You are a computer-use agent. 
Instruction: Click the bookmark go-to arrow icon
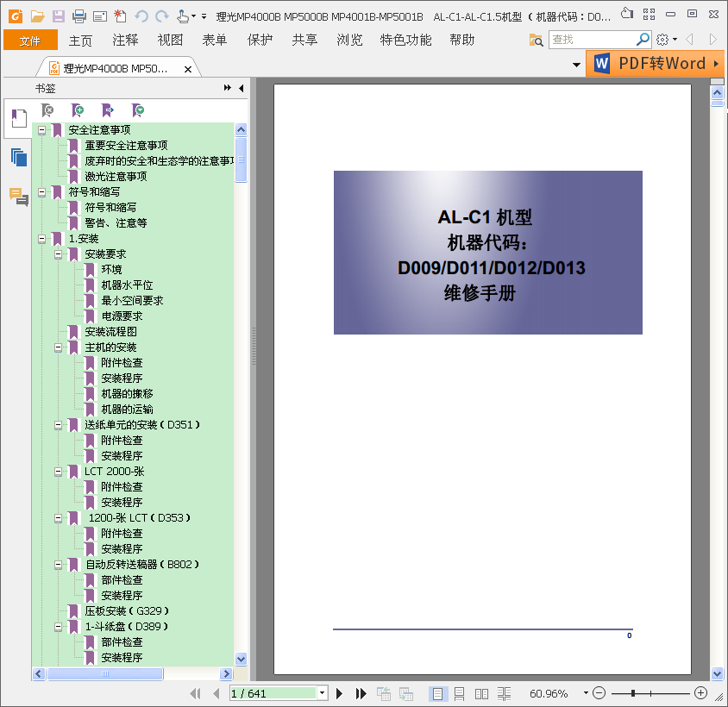(x=108, y=110)
